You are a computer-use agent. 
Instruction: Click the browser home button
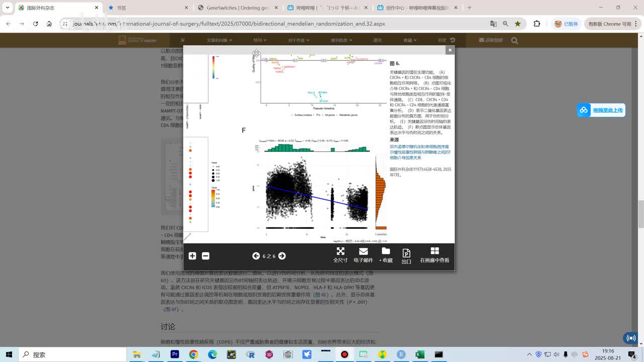(x=49, y=24)
